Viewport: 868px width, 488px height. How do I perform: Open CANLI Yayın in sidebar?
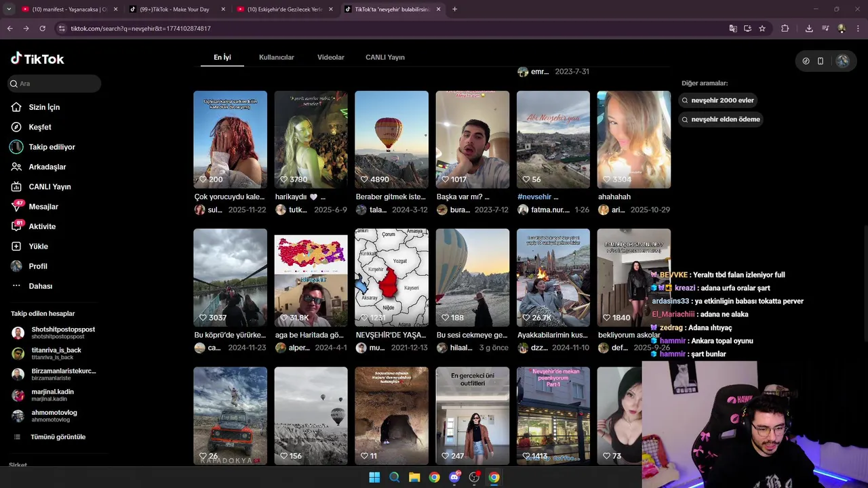[41, 186]
